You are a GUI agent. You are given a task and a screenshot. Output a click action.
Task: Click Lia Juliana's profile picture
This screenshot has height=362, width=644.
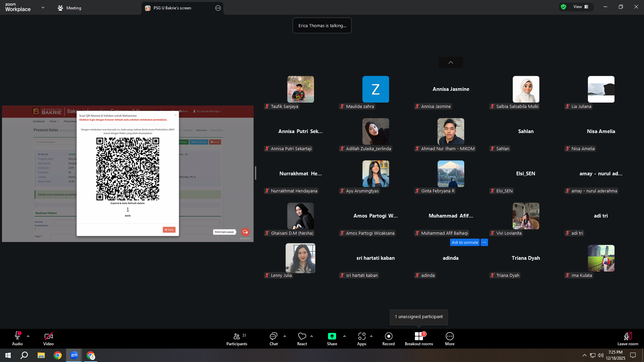click(601, 89)
